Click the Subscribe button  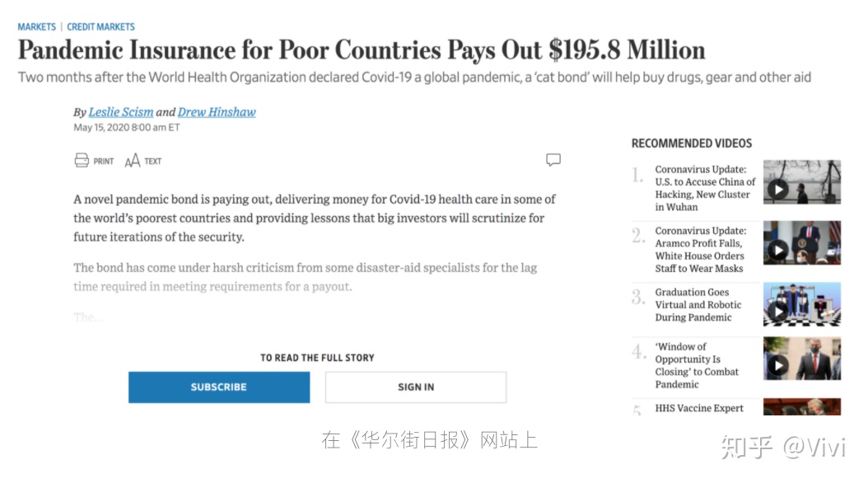[x=219, y=387]
